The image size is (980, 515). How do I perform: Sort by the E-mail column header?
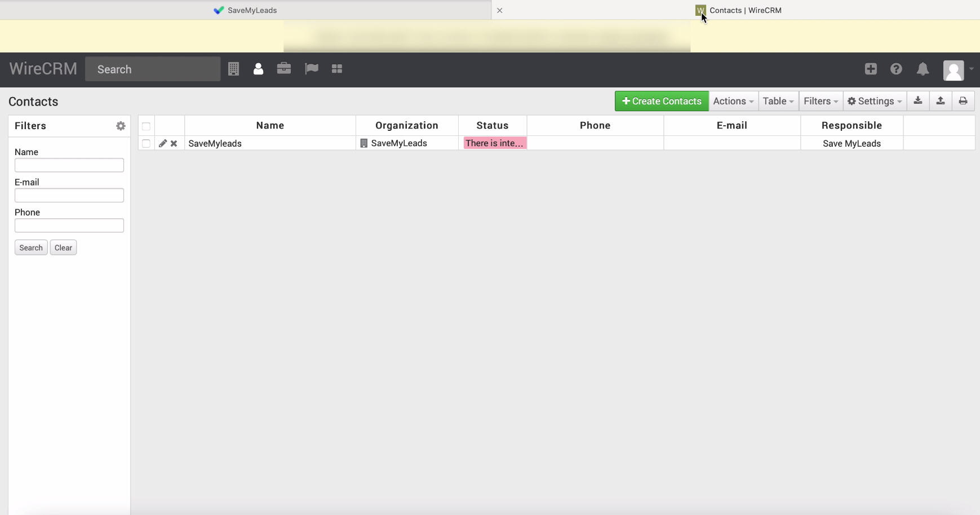732,125
